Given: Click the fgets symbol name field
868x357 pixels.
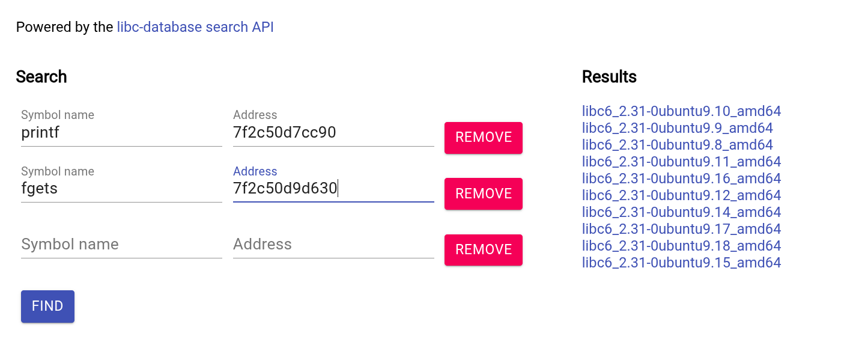Looking at the screenshot, I should click(x=121, y=189).
